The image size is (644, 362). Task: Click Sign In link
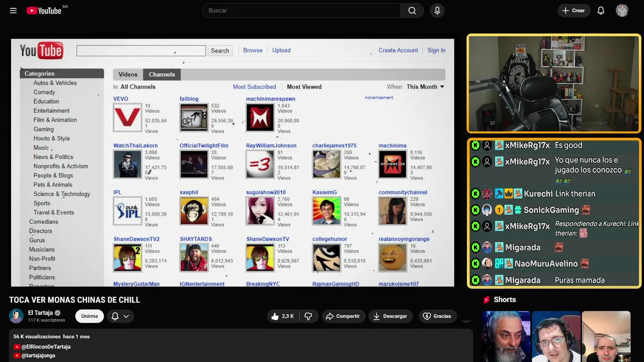click(436, 50)
